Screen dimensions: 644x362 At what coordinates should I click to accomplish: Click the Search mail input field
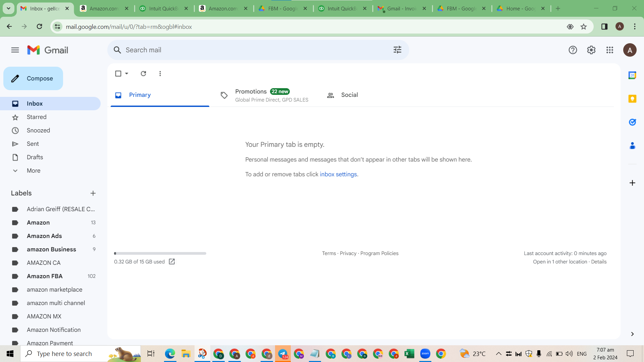tap(257, 50)
